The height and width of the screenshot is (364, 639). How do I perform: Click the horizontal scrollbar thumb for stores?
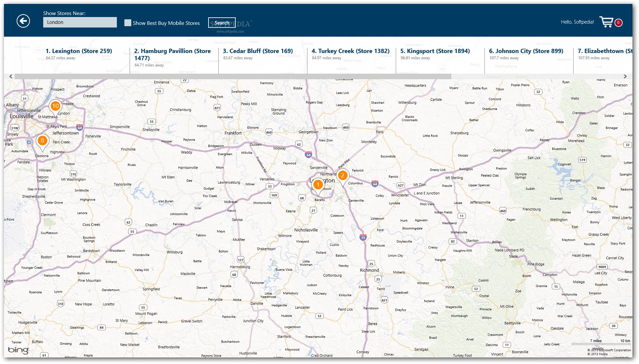(233, 76)
